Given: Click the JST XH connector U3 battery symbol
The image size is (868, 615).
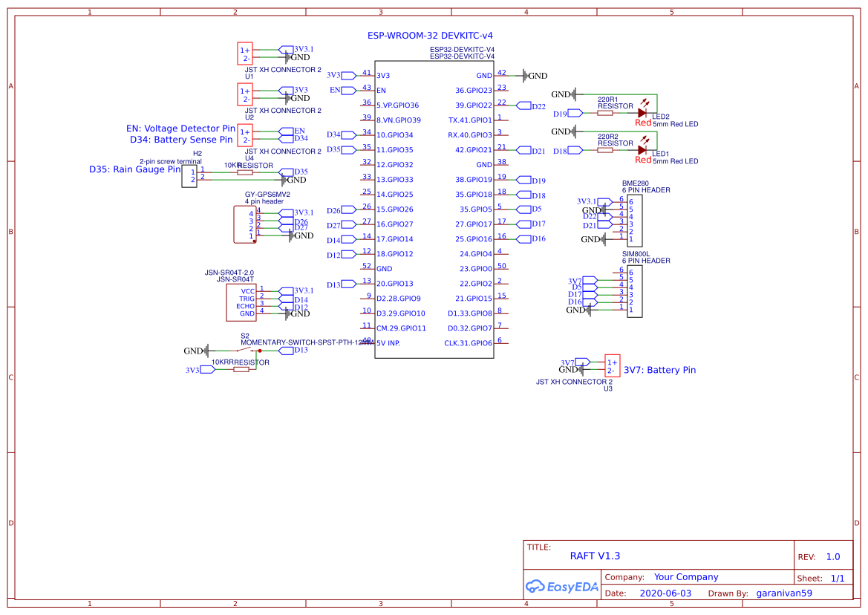Looking at the screenshot, I should 613,366.
